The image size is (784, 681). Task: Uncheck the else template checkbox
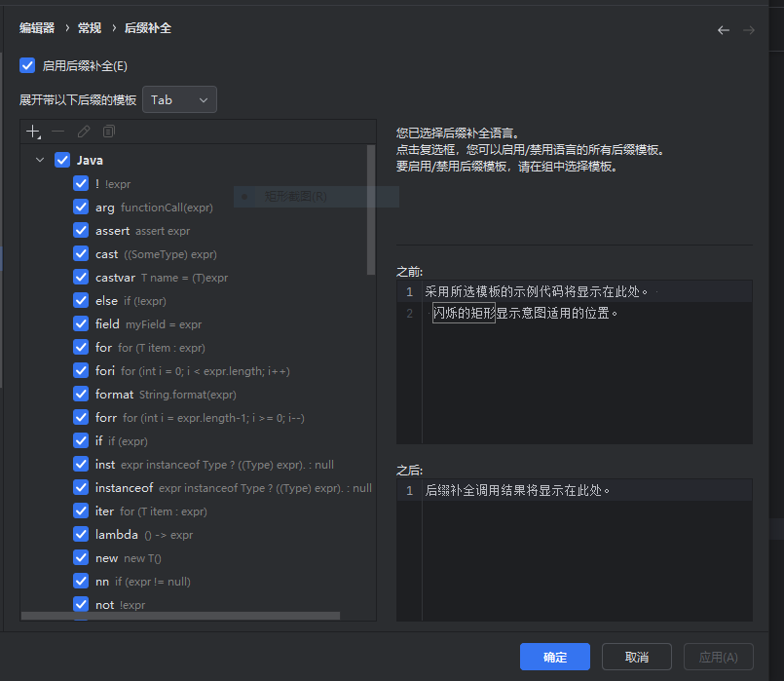click(81, 300)
